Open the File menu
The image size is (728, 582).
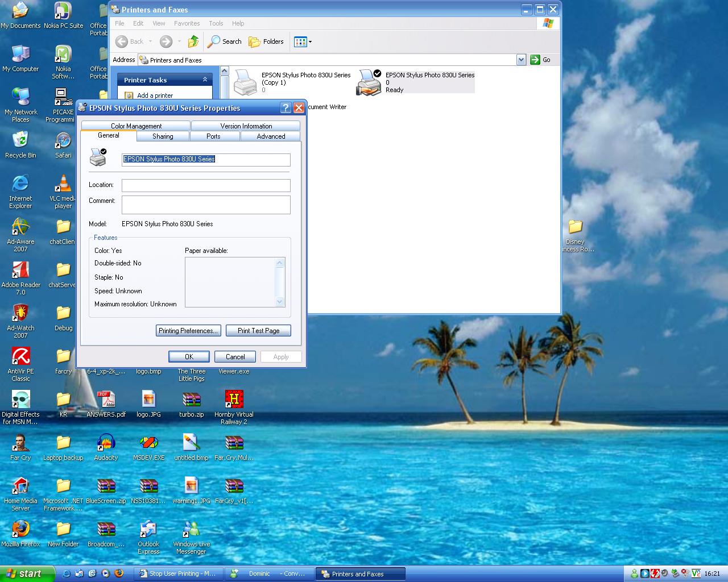click(119, 23)
